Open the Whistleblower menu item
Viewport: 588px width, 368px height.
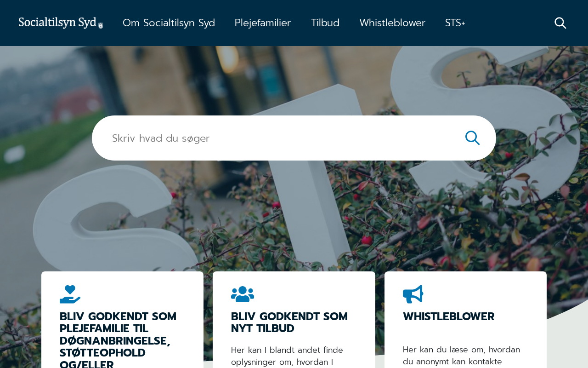[392, 23]
